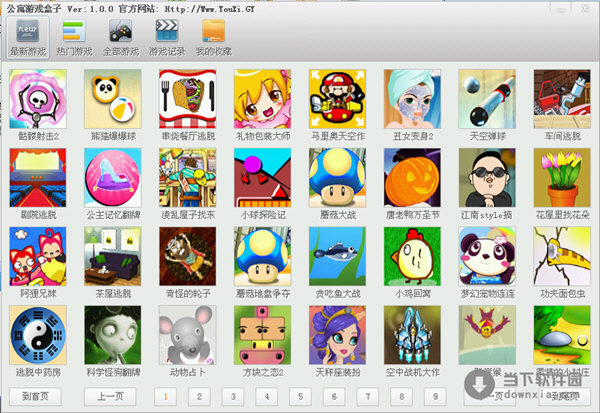Open the 茶屋逃脱 living room icon
This screenshot has width=600, height=413.
point(113,256)
